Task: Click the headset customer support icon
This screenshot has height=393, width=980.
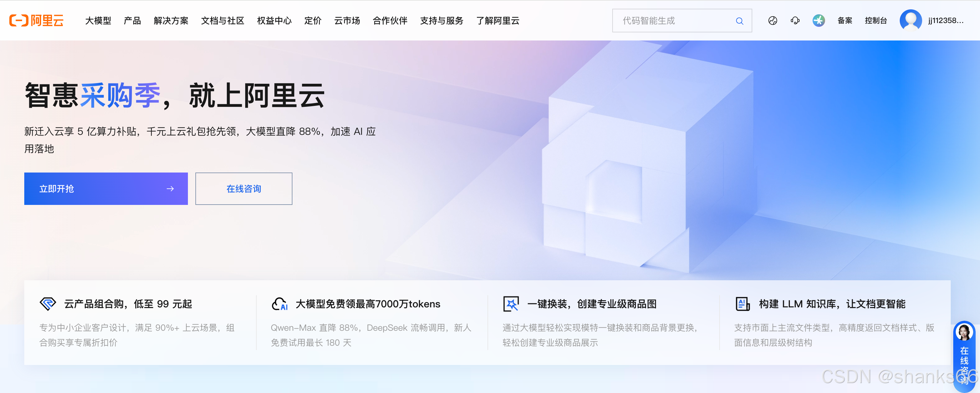Action: pyautogui.click(x=795, y=21)
